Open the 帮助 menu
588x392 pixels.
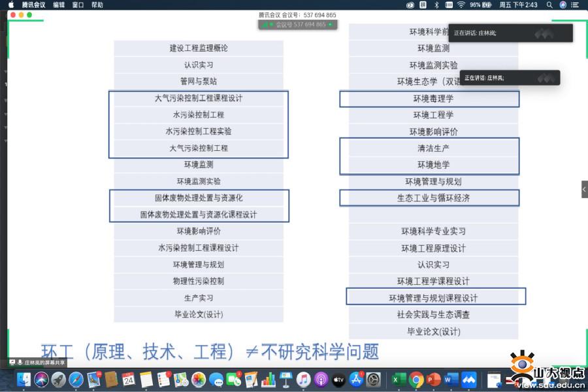97,5
